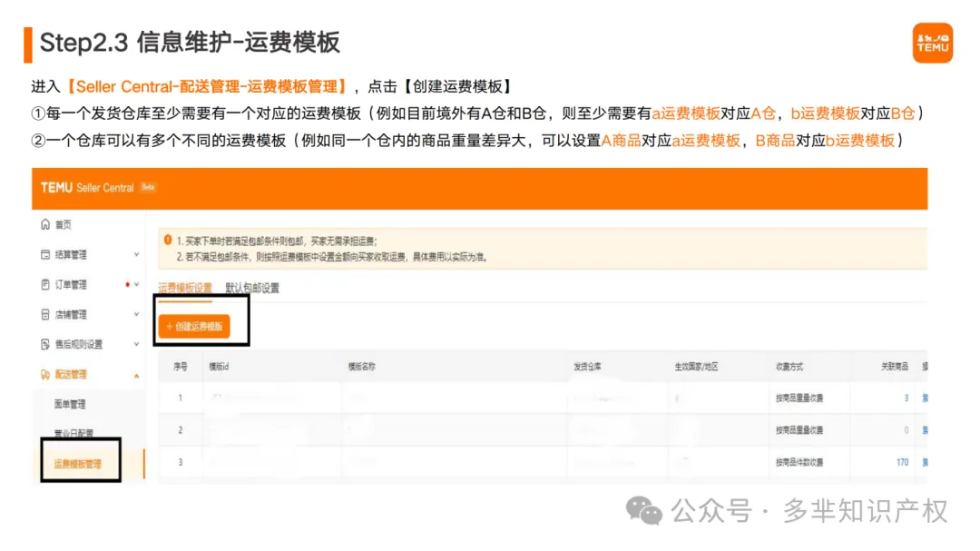Click the Seller Central text in header

tap(105, 188)
